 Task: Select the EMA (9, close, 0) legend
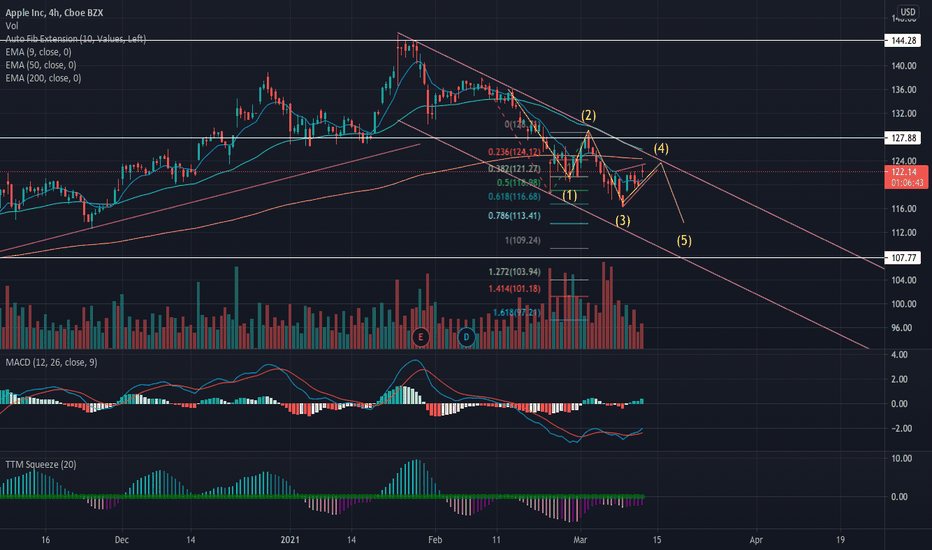(38, 52)
